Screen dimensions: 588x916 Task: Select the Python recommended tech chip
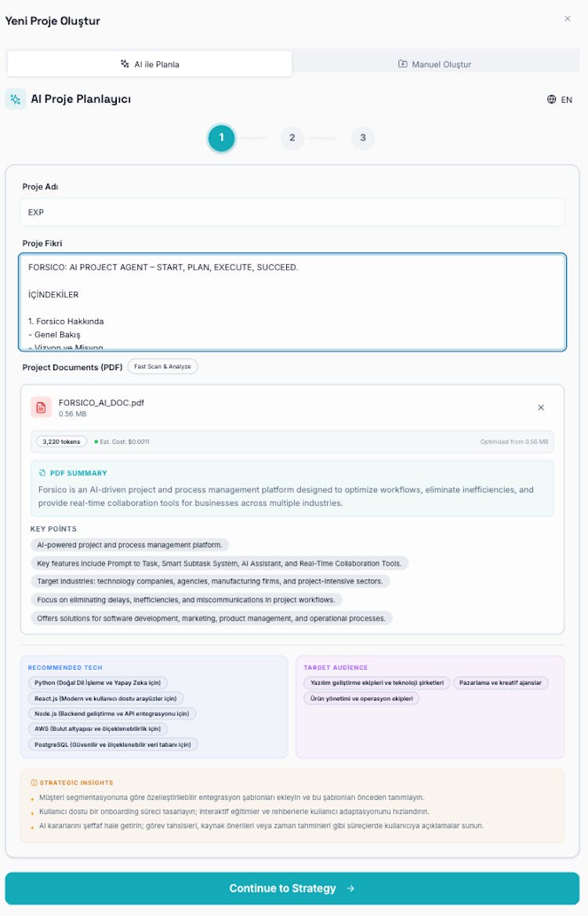pyautogui.click(x=97, y=683)
